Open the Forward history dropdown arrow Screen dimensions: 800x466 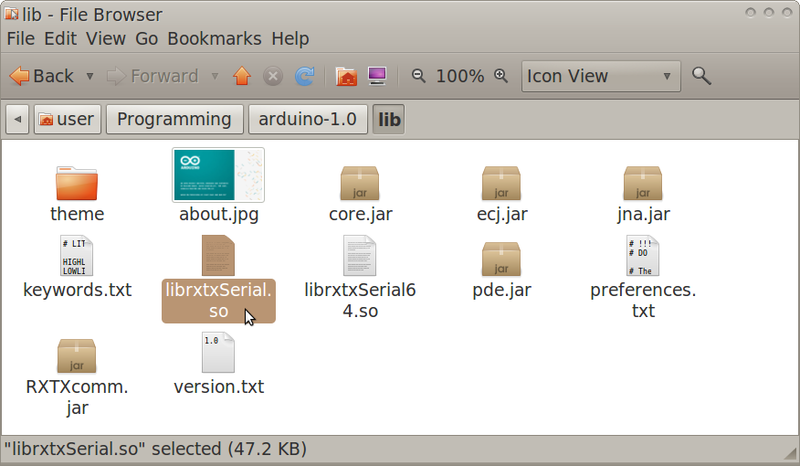pos(215,77)
